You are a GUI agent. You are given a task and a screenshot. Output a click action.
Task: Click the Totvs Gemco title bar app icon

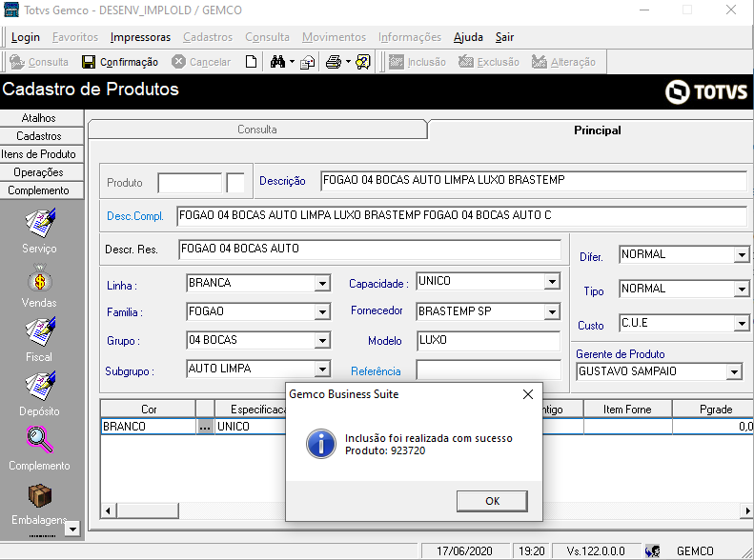11,10
